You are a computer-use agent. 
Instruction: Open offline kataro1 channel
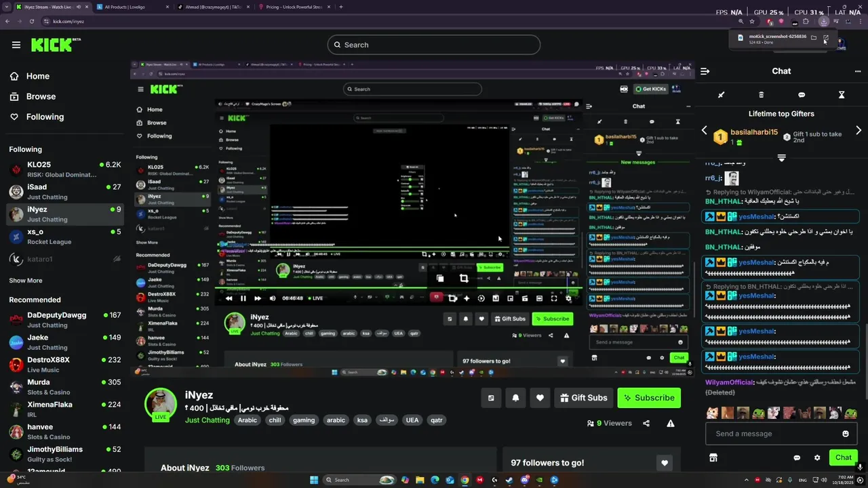65,259
